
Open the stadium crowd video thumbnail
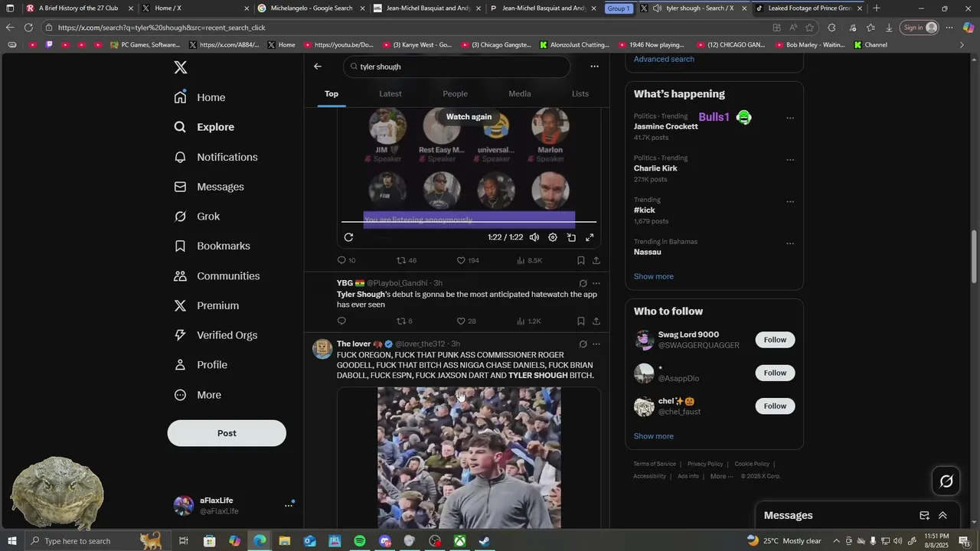tap(469, 458)
